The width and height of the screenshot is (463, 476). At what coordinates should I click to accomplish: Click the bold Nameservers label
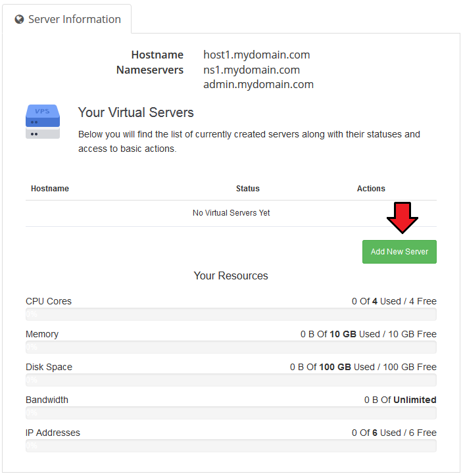pyautogui.click(x=150, y=70)
